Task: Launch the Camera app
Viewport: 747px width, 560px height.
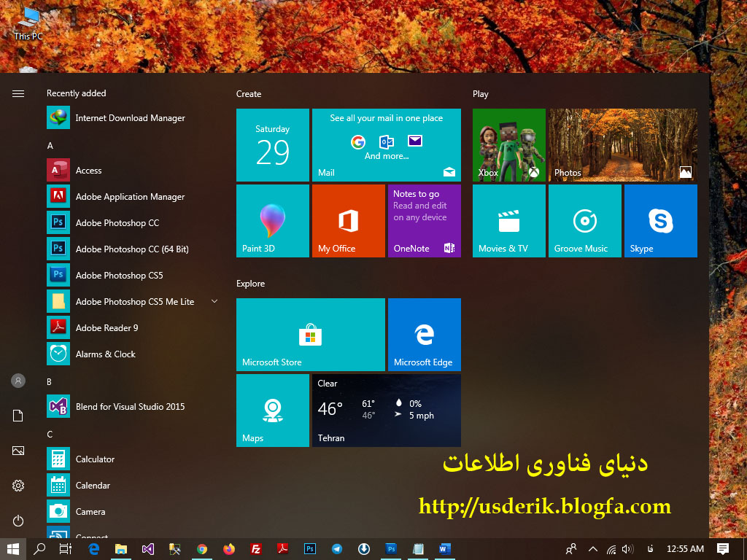Action: [133, 511]
